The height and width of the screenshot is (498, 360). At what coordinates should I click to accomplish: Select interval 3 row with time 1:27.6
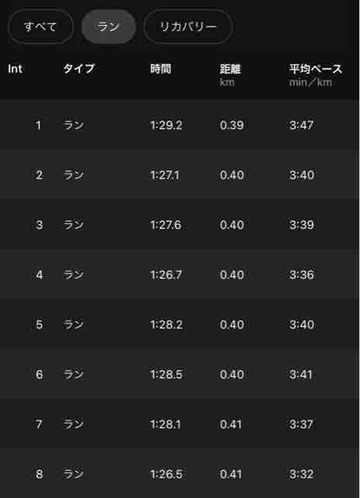point(180,224)
